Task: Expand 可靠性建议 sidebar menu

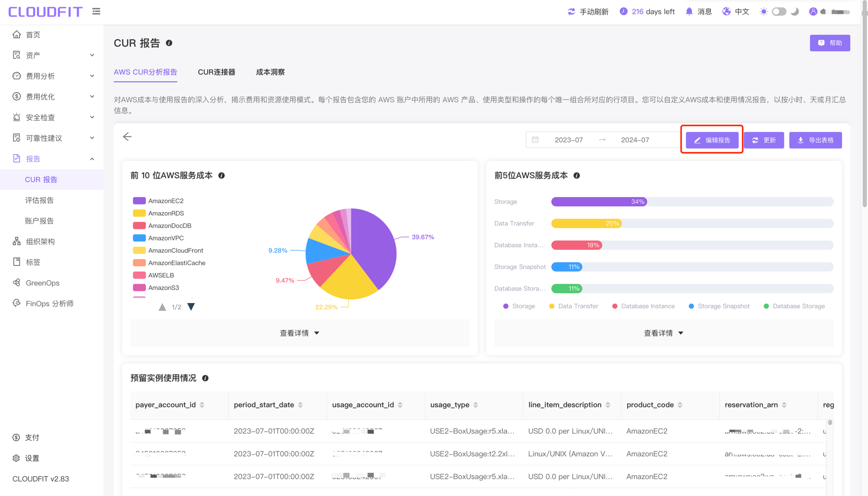Action: [52, 138]
